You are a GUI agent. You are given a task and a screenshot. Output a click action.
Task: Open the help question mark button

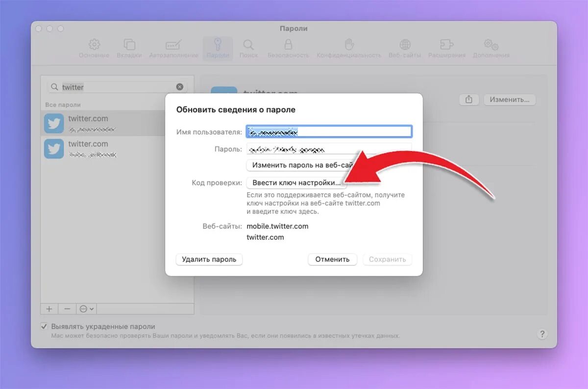(x=542, y=334)
